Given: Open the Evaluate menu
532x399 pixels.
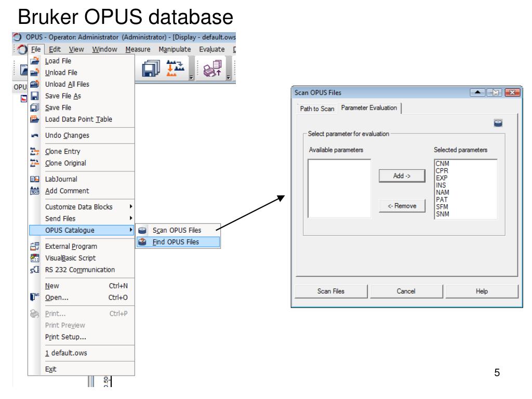Looking at the screenshot, I should pyautogui.click(x=212, y=49).
